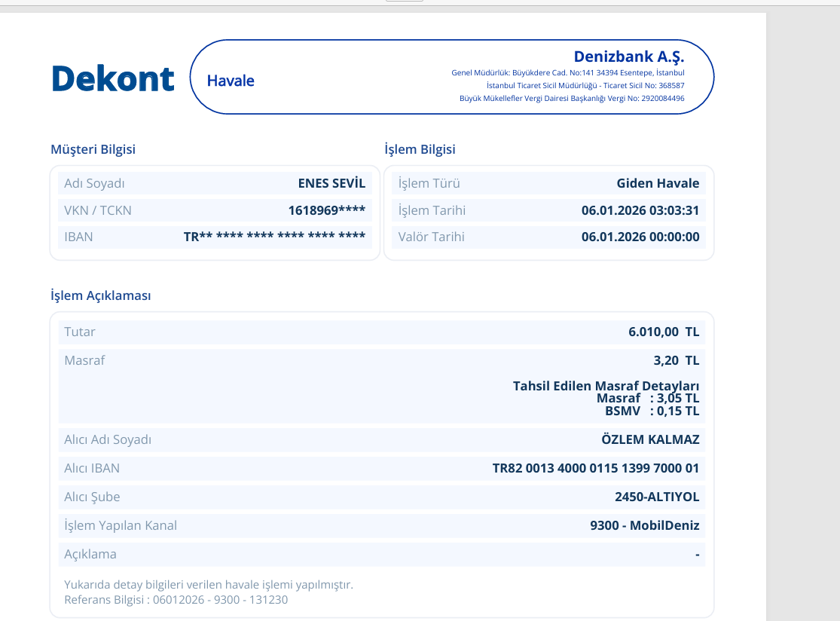This screenshot has height=621, width=840.
Task: Click the Alıcı Adı Soyadı label
Action: pos(108,440)
